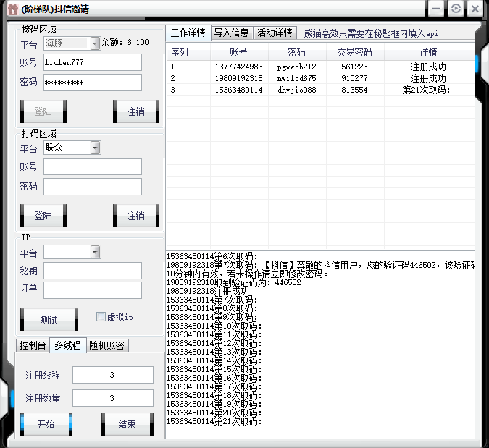Click transaction password 813554

[x=354, y=90]
